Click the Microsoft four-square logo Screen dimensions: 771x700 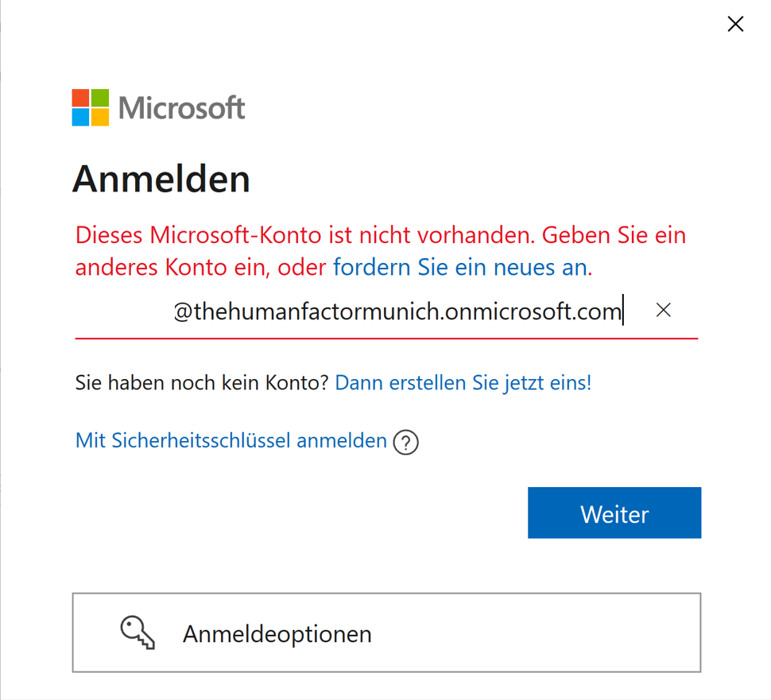click(91, 107)
